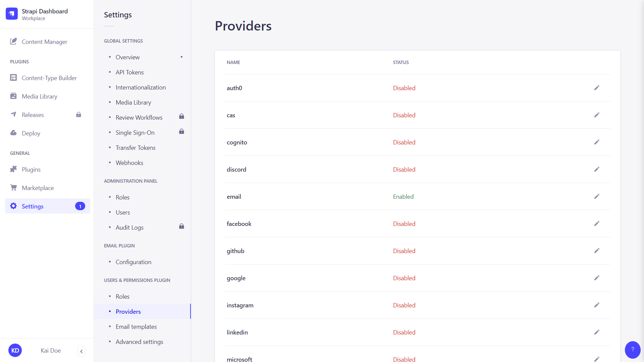Open the API Tokens settings page
This screenshot has height=362, width=644.
click(x=129, y=72)
